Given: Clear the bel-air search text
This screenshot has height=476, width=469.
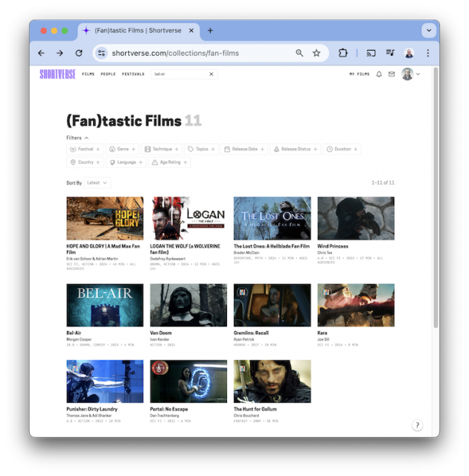Looking at the screenshot, I should 211,74.
